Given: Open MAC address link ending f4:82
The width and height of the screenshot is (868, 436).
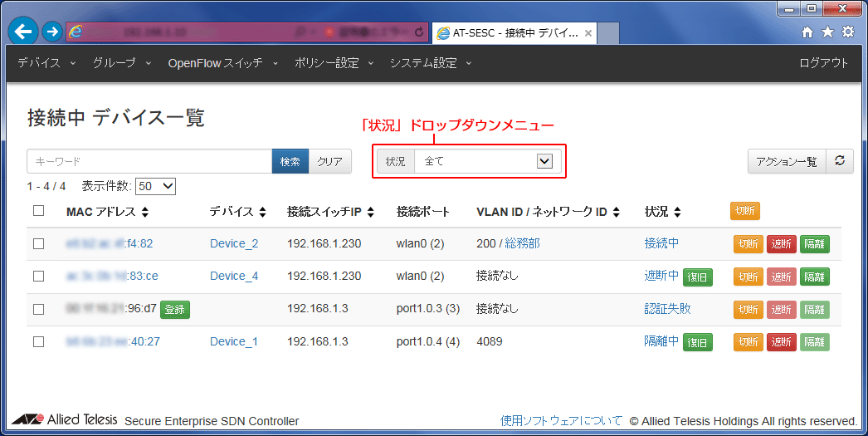Looking at the screenshot, I should [109, 244].
